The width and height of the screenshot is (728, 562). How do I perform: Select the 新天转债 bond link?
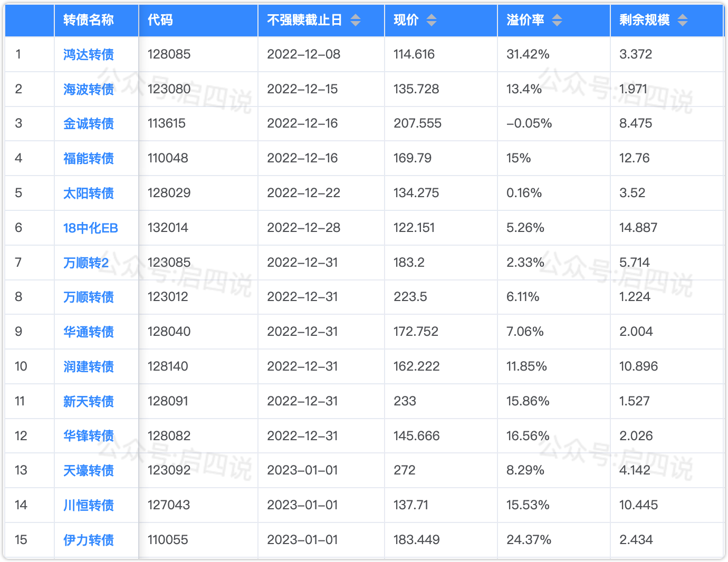[89, 401]
